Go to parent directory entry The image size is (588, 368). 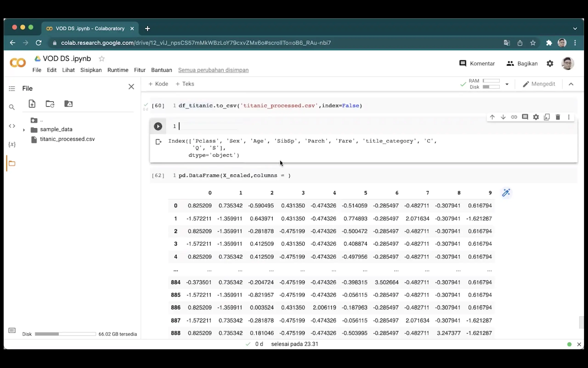point(37,120)
